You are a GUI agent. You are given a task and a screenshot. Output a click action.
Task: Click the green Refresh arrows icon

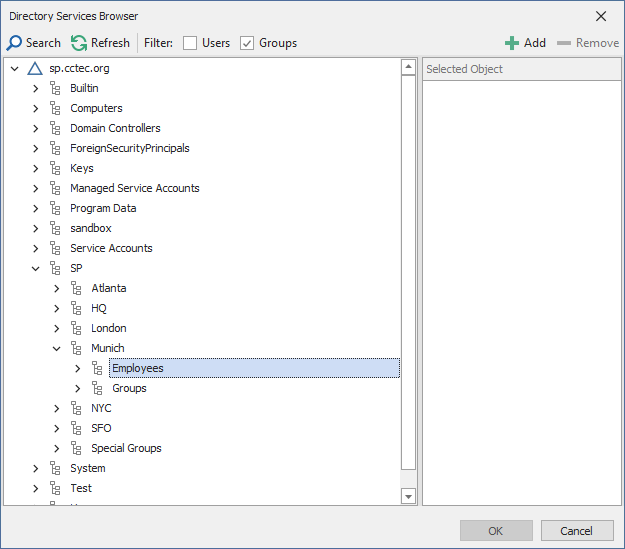coord(79,43)
